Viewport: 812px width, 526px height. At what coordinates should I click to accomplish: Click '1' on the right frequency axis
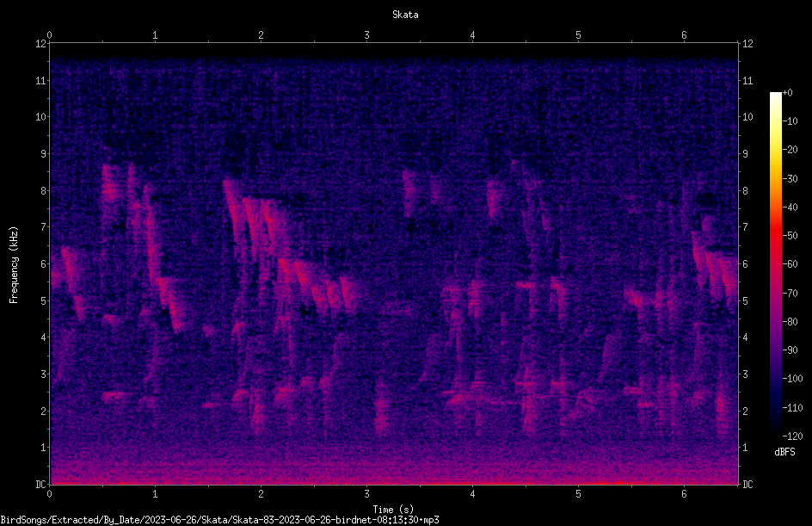tap(745, 448)
